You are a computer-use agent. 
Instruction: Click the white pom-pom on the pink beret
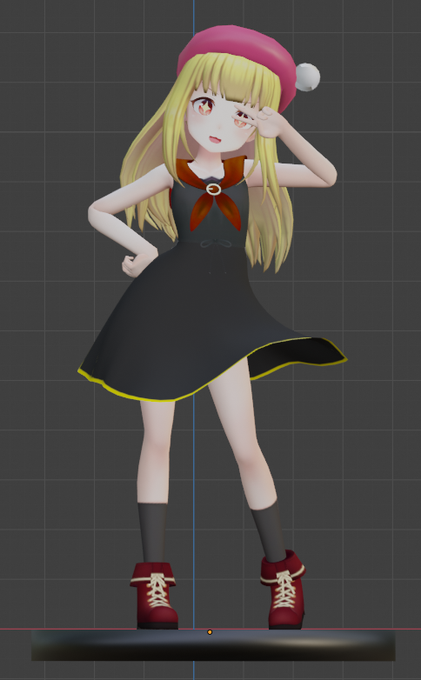(x=307, y=77)
